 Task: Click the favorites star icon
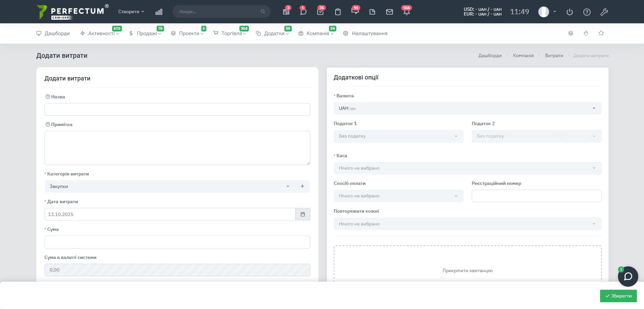coord(601,33)
